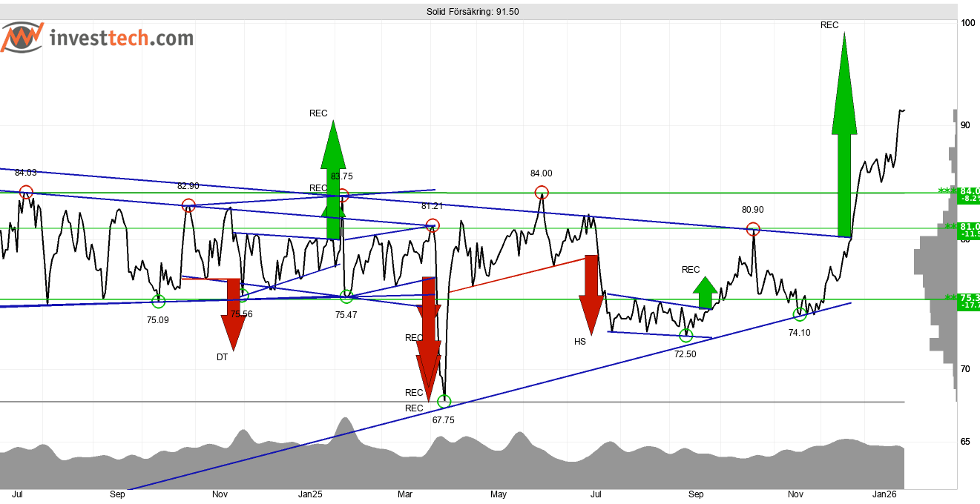Viewport: 980px width, 504px height.
Task: Click the red circle at peak 84.00
Action: click(x=542, y=193)
